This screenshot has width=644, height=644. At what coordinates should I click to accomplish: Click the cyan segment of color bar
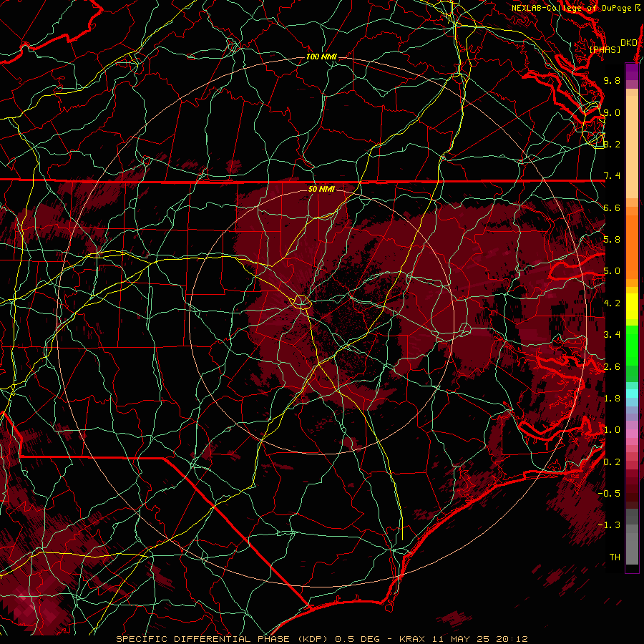click(632, 393)
